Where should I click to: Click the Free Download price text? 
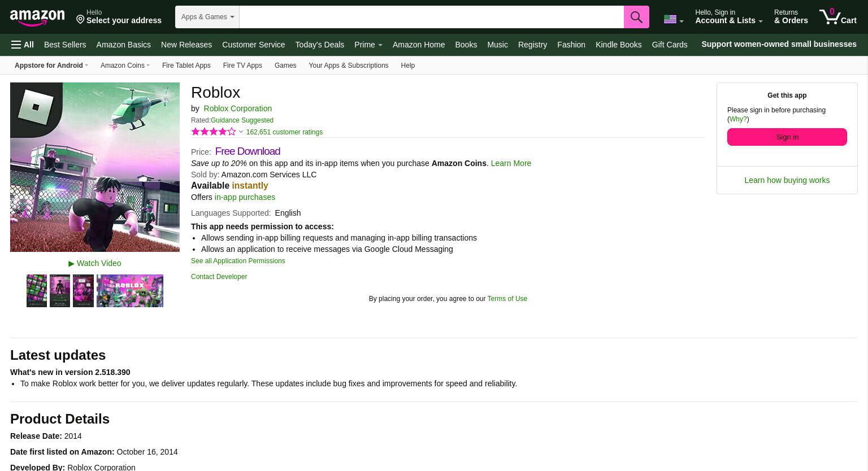point(248,151)
